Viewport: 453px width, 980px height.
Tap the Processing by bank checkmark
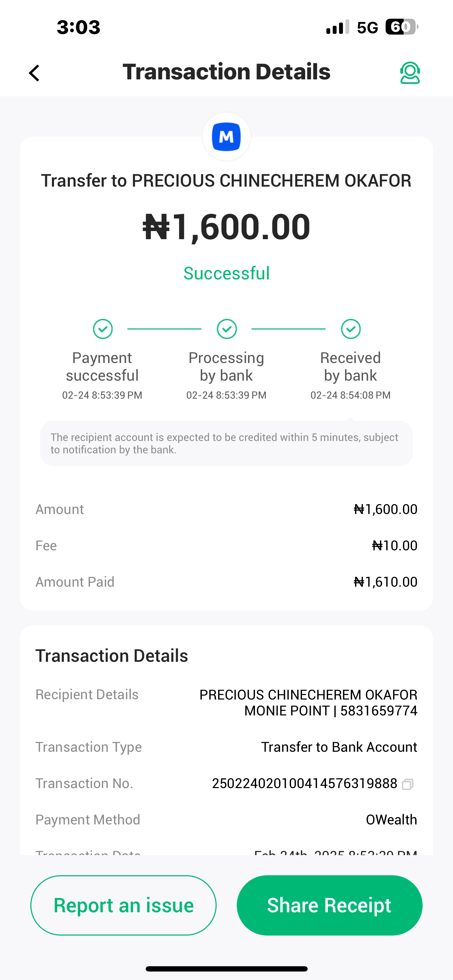coord(227,329)
